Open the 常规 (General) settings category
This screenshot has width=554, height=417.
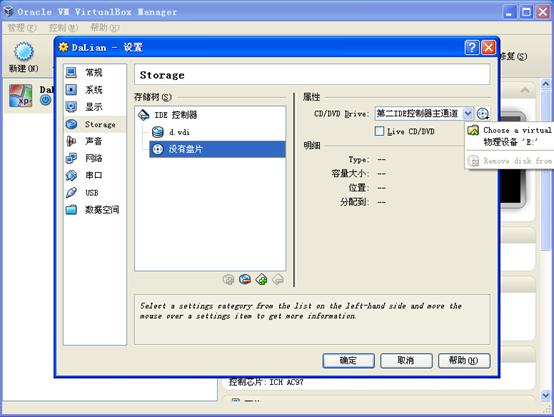[x=95, y=72]
